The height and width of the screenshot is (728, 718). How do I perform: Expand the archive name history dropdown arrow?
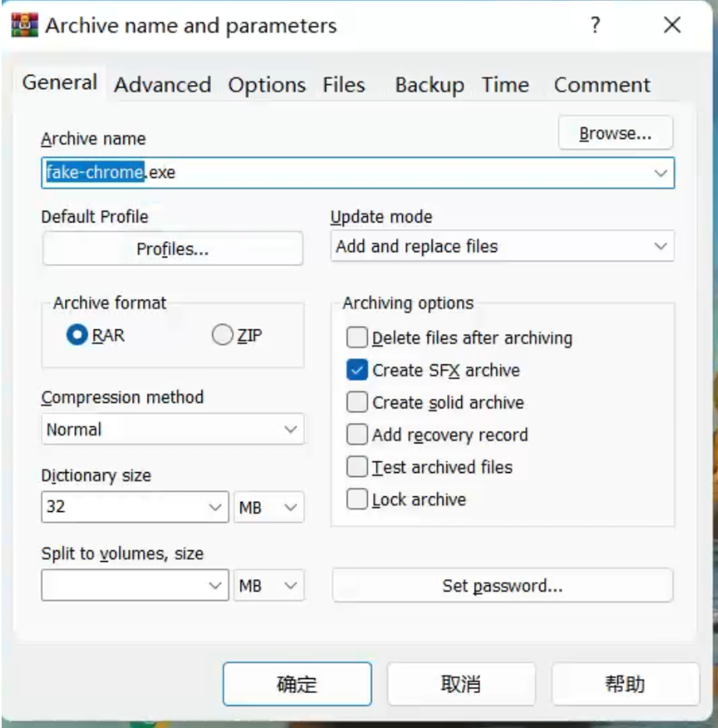pos(660,173)
